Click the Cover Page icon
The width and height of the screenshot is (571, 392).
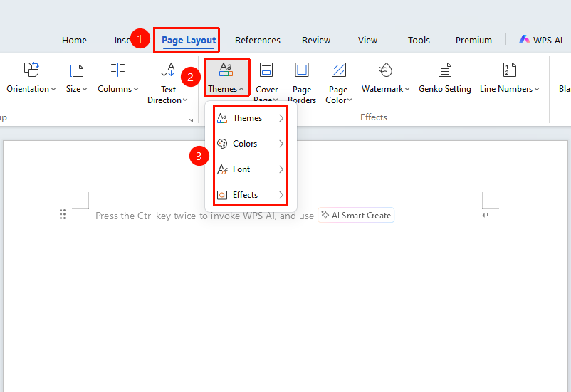266,70
